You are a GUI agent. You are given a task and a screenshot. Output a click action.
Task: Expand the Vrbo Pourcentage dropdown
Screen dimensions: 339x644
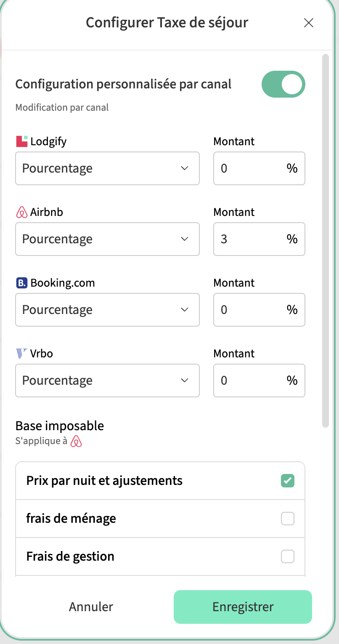(107, 381)
